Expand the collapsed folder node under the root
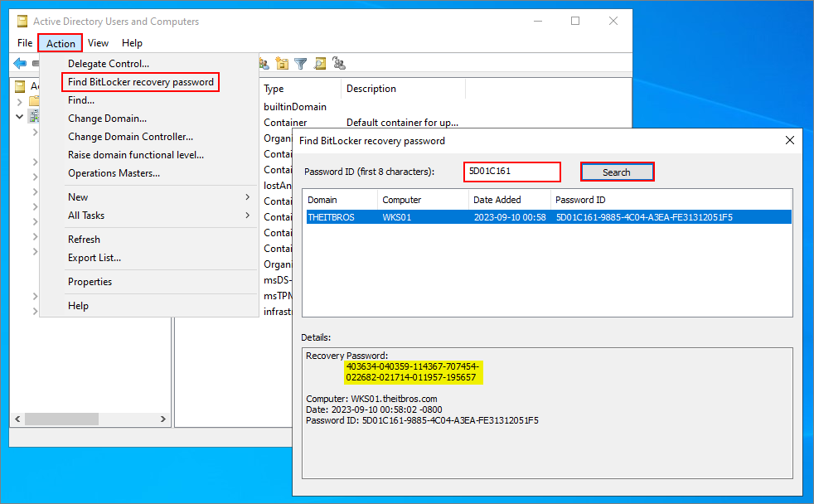This screenshot has width=814, height=504. click(20, 102)
